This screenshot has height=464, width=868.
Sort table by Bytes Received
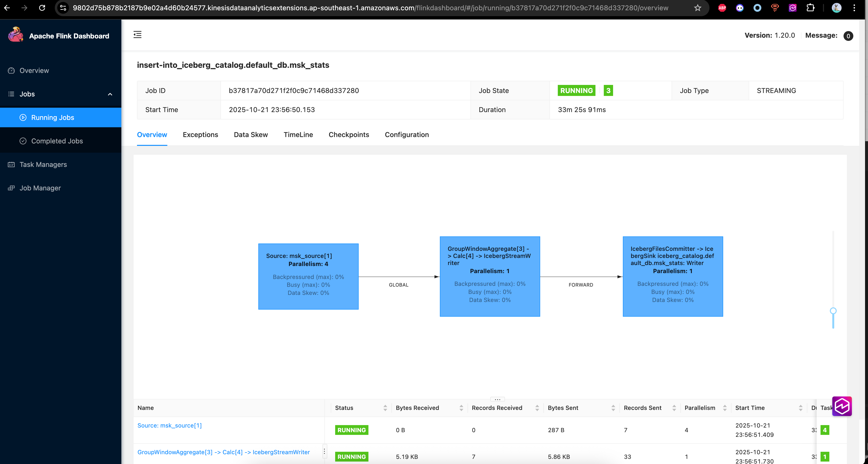pos(461,408)
